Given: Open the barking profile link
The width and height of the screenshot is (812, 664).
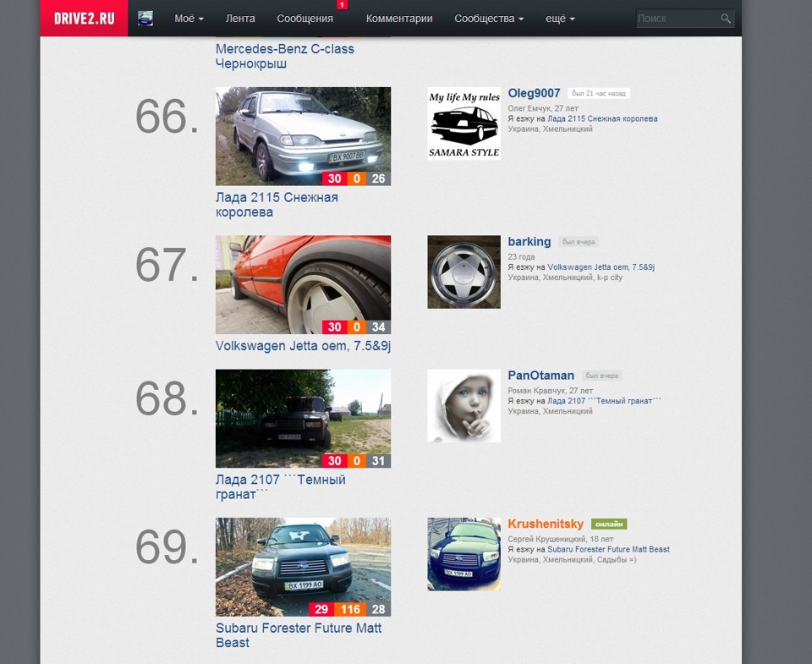Looking at the screenshot, I should tap(529, 242).
